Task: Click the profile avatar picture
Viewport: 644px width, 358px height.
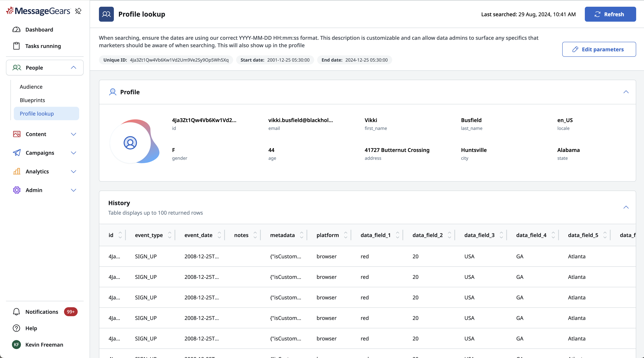Action: coord(135,141)
